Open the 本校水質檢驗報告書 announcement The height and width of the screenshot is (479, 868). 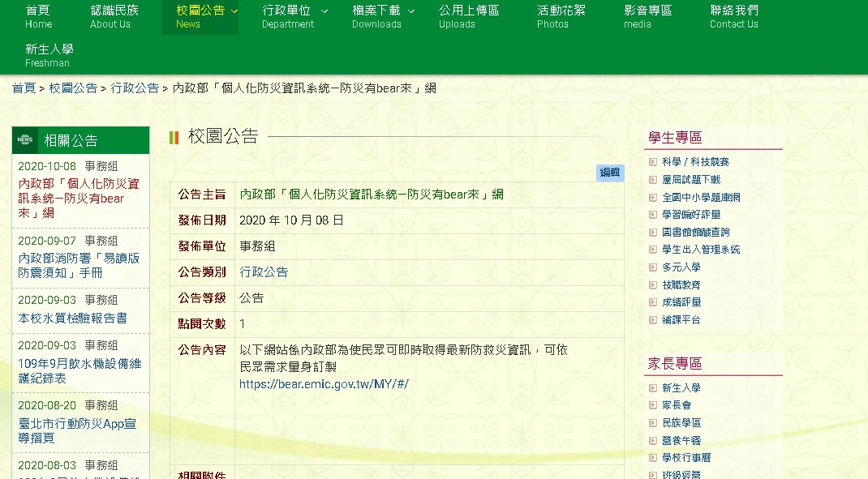(72, 318)
